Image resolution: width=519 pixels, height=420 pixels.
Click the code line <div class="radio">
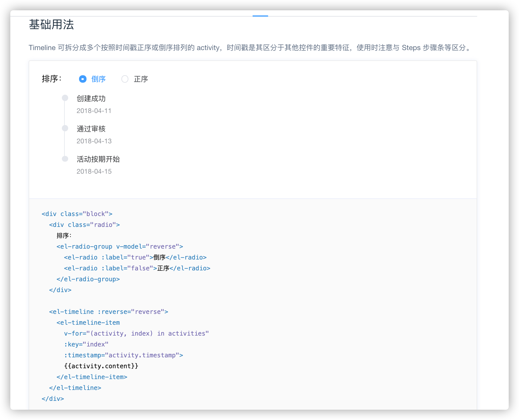84,225
